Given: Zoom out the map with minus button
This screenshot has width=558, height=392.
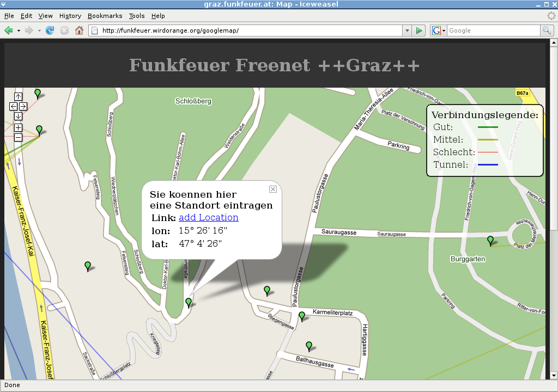Looking at the screenshot, I should point(18,137).
